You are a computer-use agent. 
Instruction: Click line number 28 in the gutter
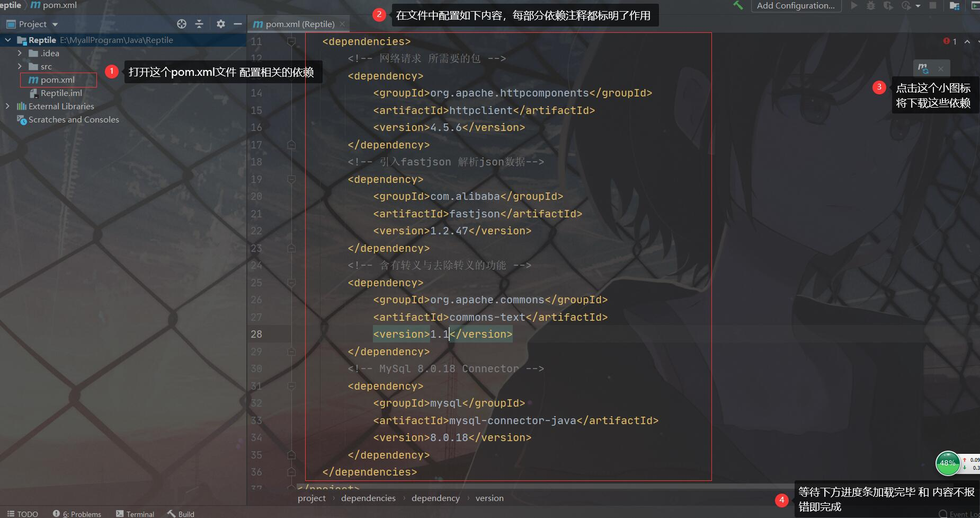[256, 334]
